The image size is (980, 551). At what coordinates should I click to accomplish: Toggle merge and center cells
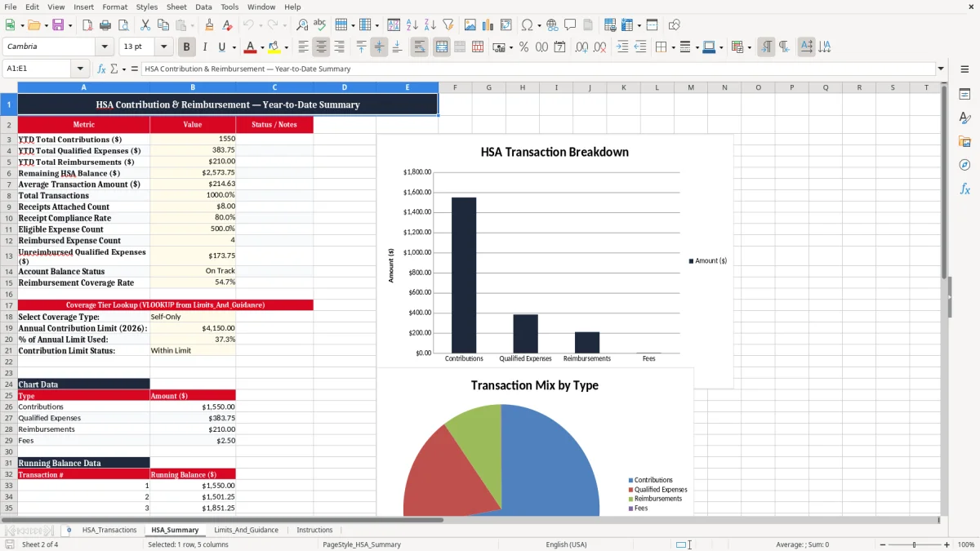coord(442,47)
